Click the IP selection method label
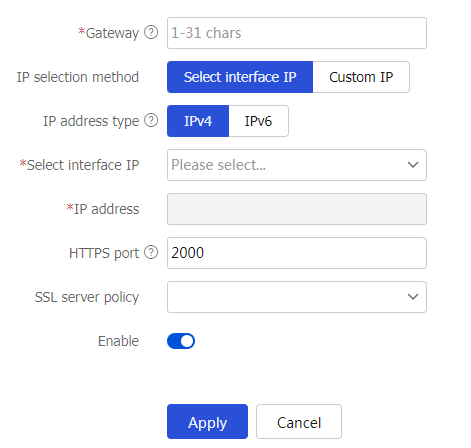The height and width of the screenshot is (448, 471). [78, 77]
